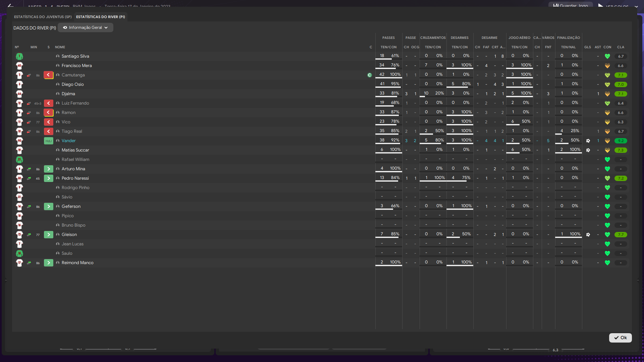
Task: Click Geferson substituted-on green arrow icon
Action: [49, 206]
